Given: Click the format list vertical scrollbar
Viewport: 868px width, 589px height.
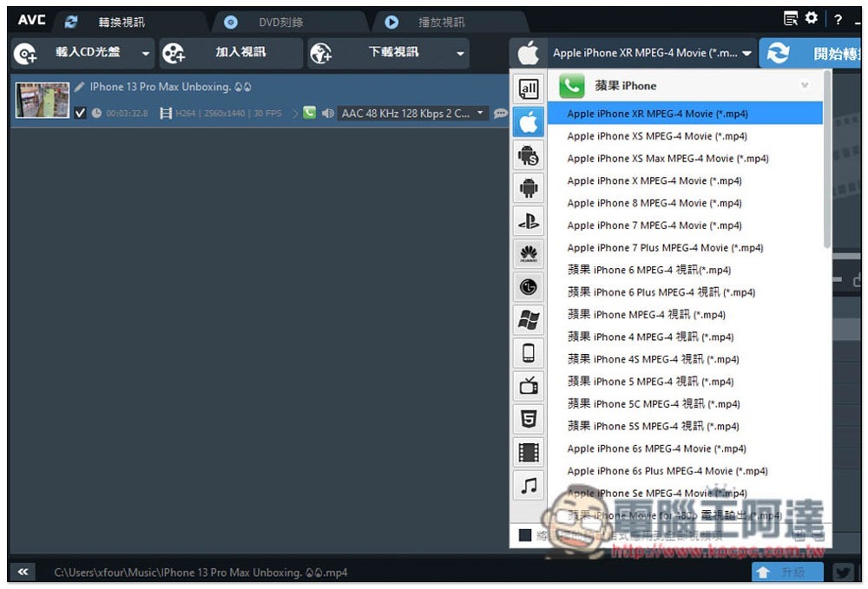Looking at the screenshot, I should (x=826, y=160).
